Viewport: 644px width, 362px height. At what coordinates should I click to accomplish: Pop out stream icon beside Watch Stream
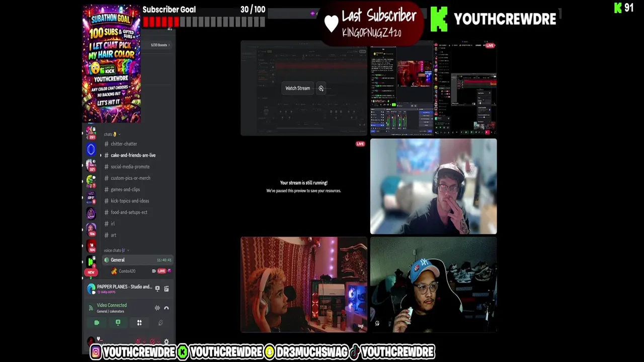click(x=321, y=88)
